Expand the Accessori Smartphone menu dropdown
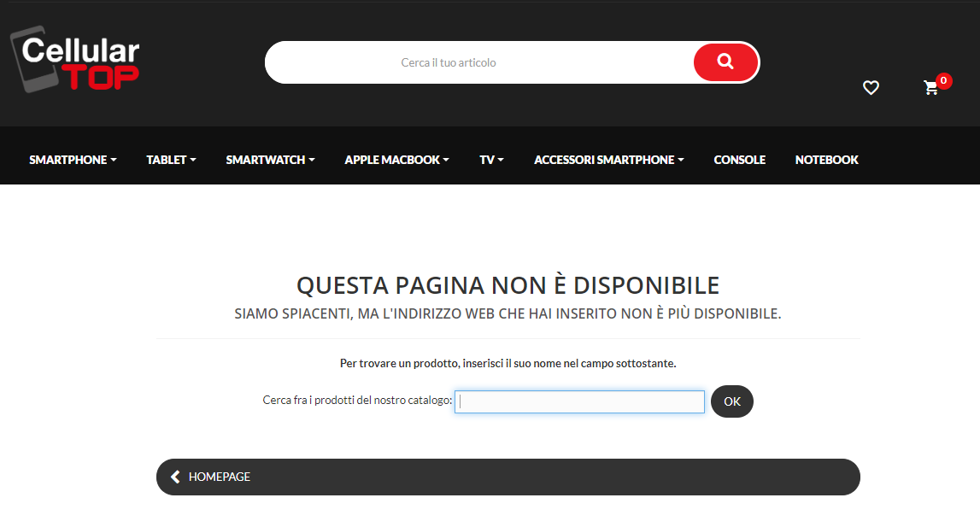The height and width of the screenshot is (527, 980). coord(608,160)
